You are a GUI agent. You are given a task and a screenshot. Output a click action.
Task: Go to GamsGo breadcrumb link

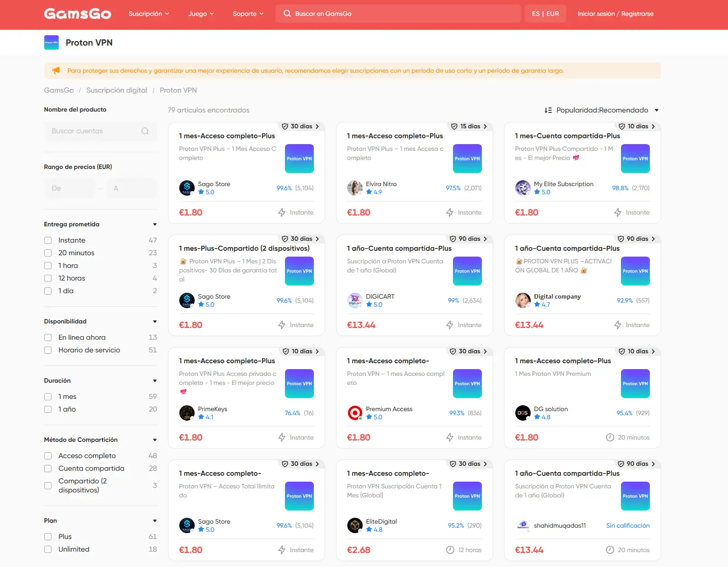click(59, 90)
